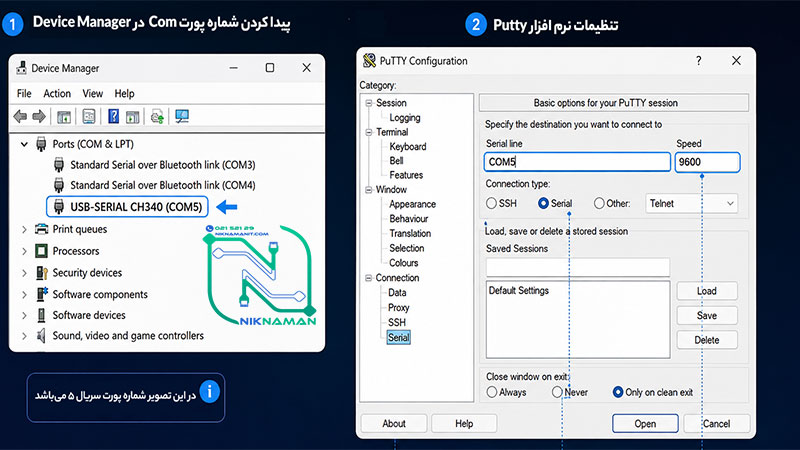800x450 pixels.
Task: Open the File menu in Device Manager
Action: pyautogui.click(x=24, y=93)
